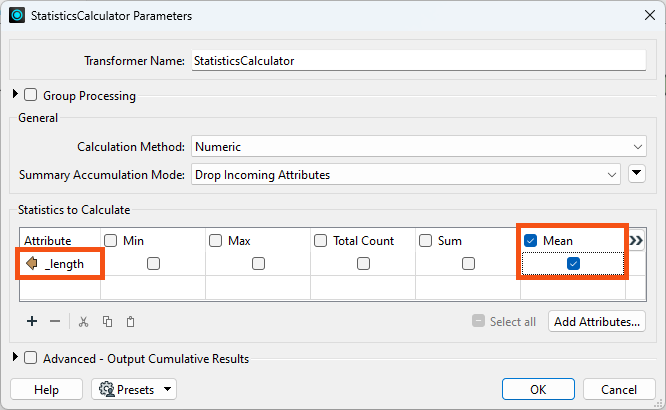Open the Summary Accumulation Mode dropdown

[406, 175]
